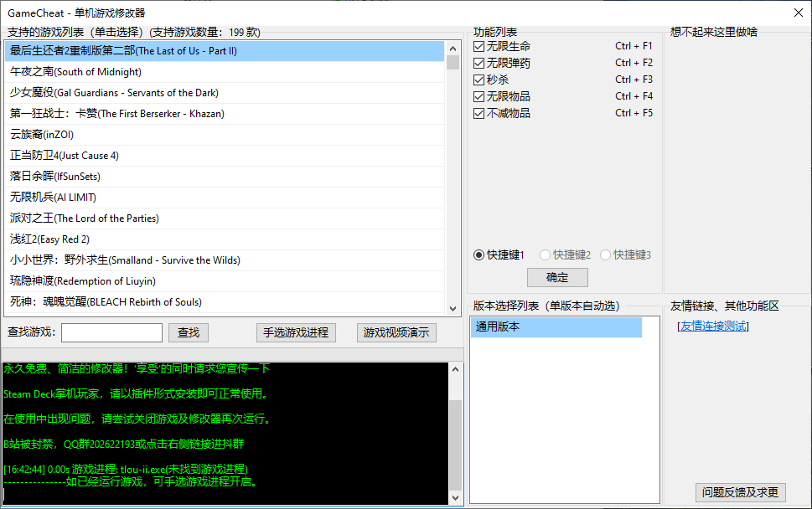Toggle the 秒杀 (One-Hit Kill) cheat

478,80
